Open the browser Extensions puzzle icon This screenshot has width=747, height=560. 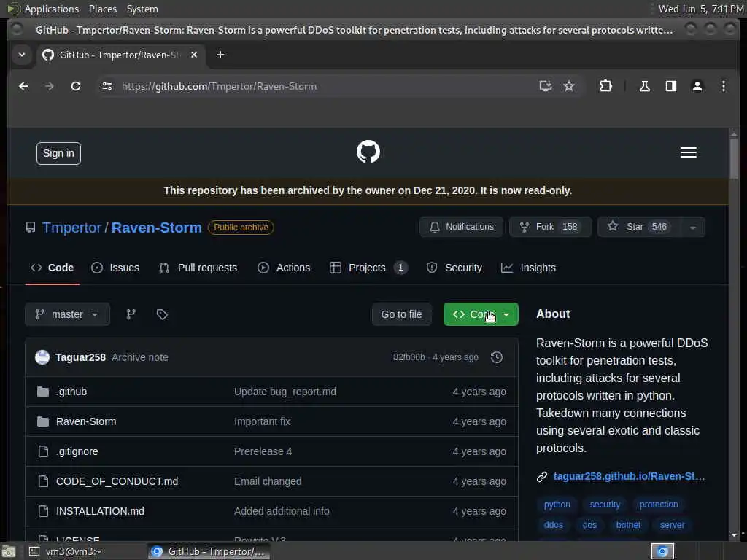pos(605,86)
